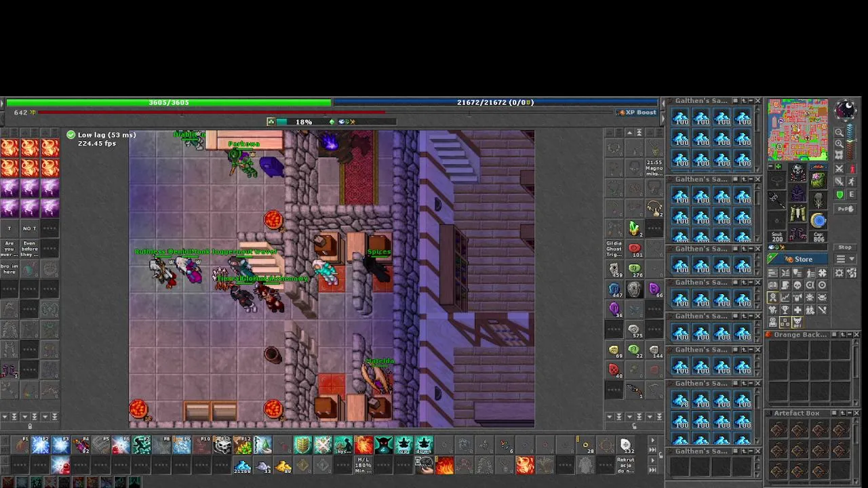Click the character named Haizido
The image size is (868, 488).
click(x=378, y=378)
